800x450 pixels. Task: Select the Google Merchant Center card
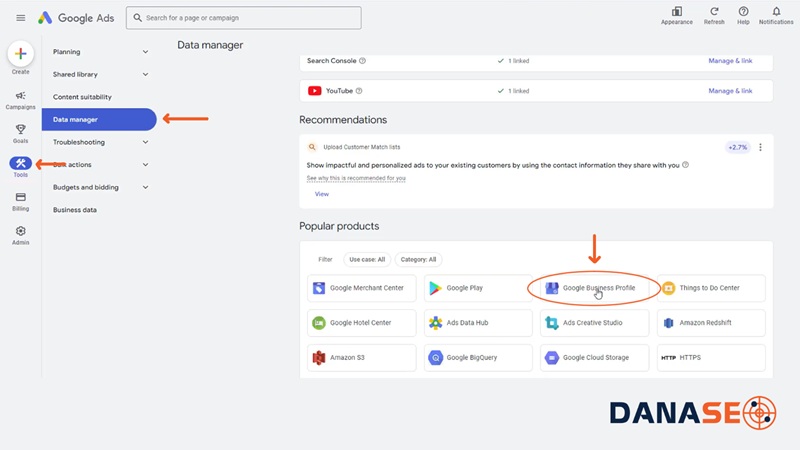coord(361,288)
